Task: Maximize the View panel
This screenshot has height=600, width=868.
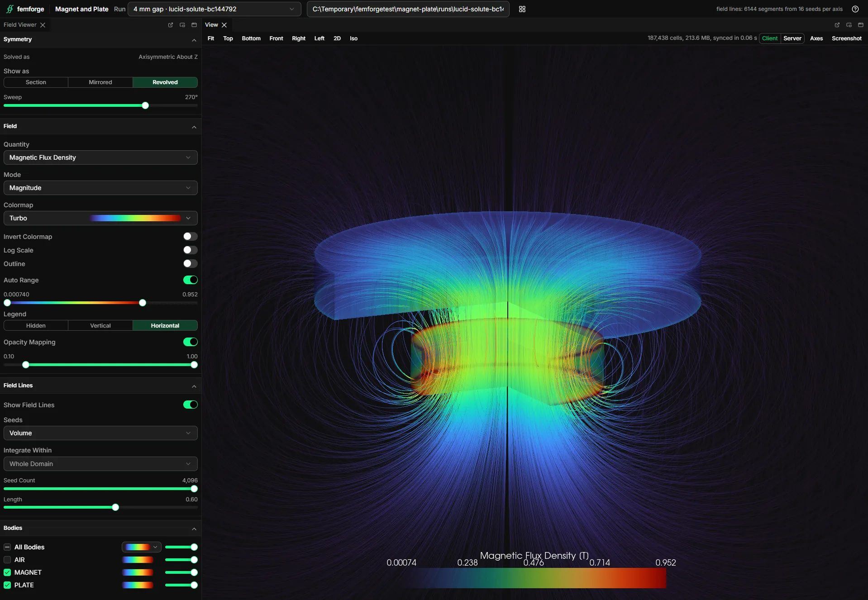Action: point(861,25)
